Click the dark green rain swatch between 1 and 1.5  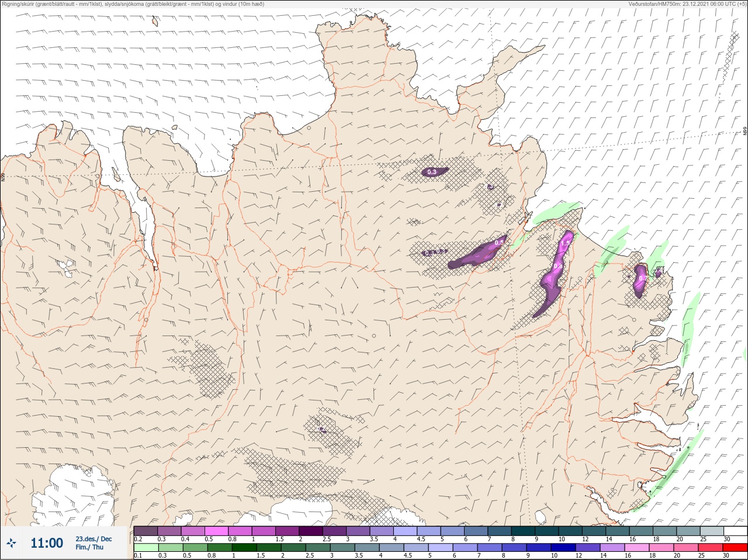(245, 548)
